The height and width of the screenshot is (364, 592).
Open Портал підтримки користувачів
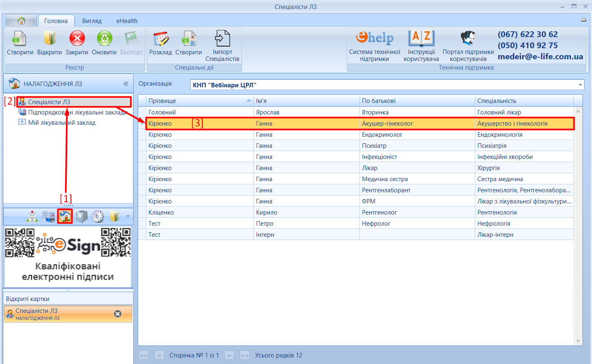coord(468,46)
